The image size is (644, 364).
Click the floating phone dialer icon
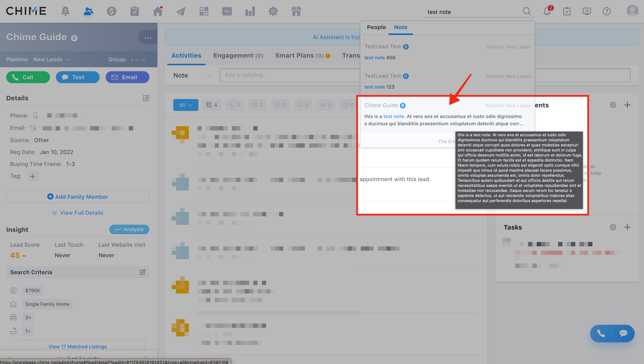click(601, 333)
